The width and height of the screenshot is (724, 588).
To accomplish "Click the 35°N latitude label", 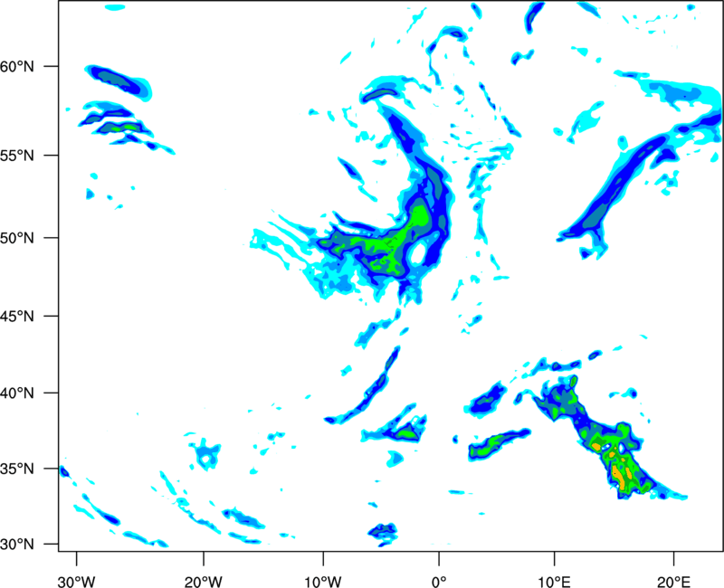I will click(x=17, y=469).
